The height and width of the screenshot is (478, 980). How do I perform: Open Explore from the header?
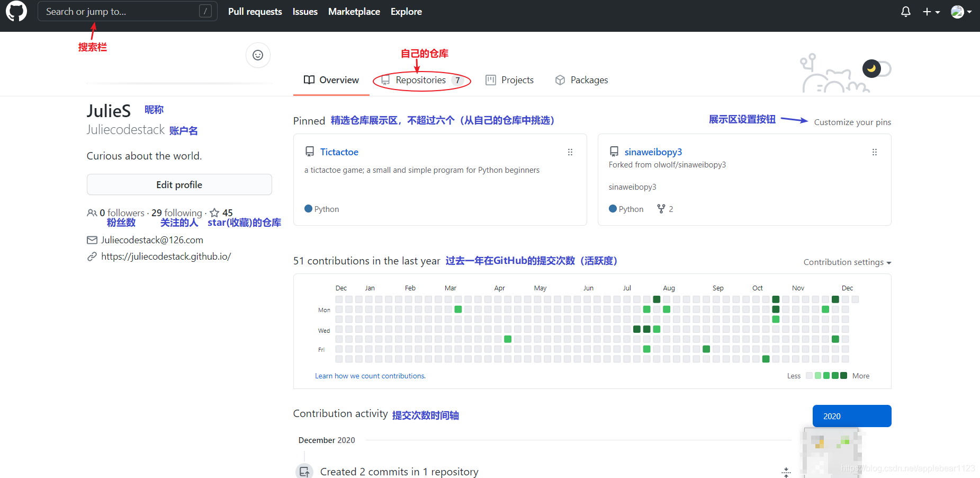click(406, 12)
